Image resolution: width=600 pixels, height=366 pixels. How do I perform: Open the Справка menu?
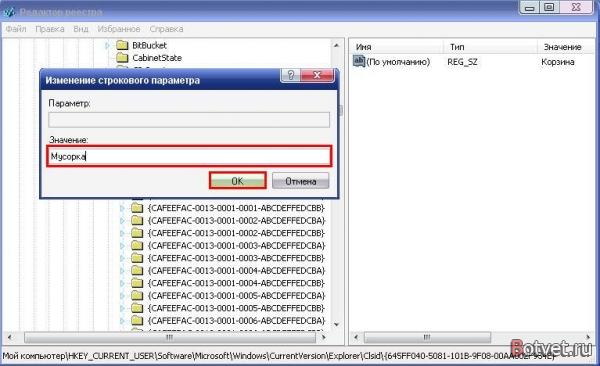tap(166, 29)
